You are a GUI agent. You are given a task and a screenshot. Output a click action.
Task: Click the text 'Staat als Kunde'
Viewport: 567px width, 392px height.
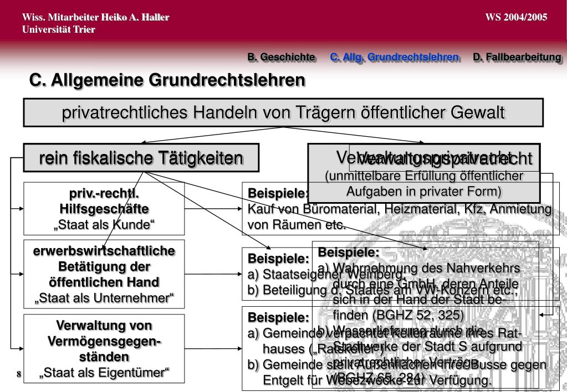click(x=104, y=224)
